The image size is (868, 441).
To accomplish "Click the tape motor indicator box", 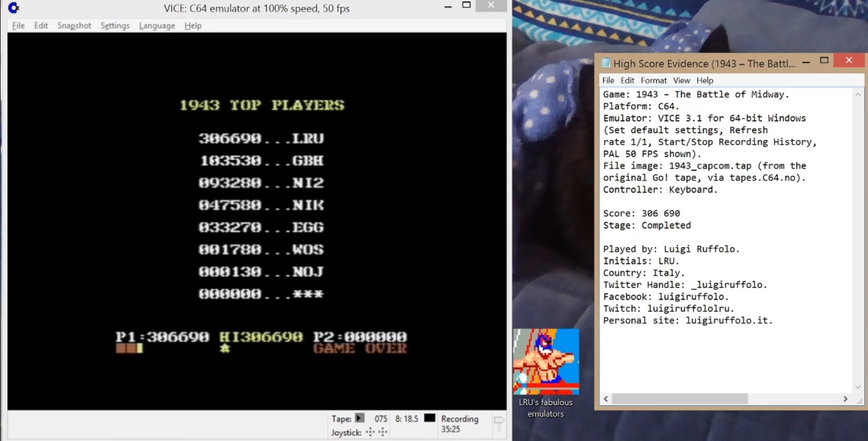I will [x=430, y=418].
